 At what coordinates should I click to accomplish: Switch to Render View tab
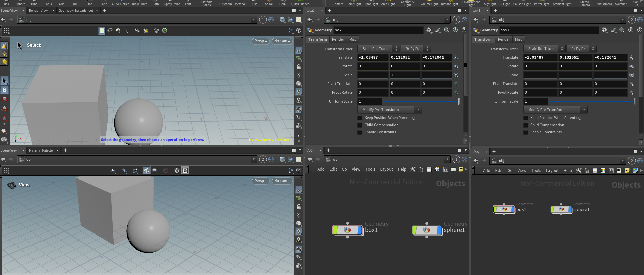(38, 11)
